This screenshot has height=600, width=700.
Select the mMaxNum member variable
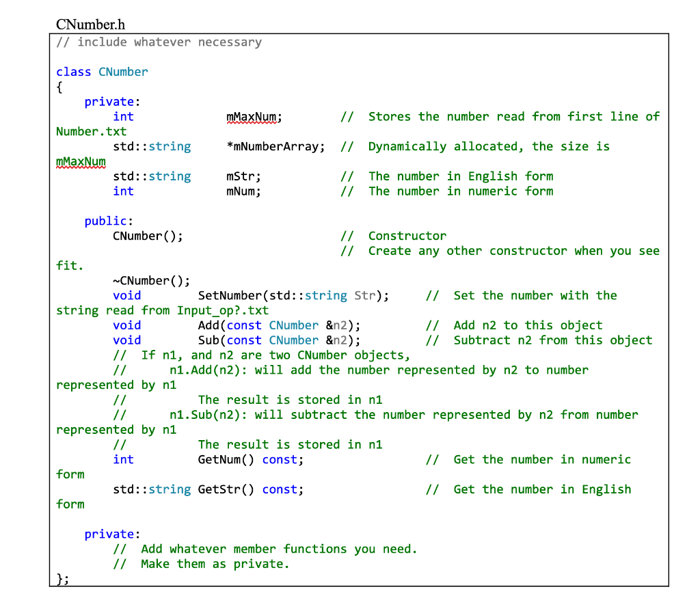252,116
